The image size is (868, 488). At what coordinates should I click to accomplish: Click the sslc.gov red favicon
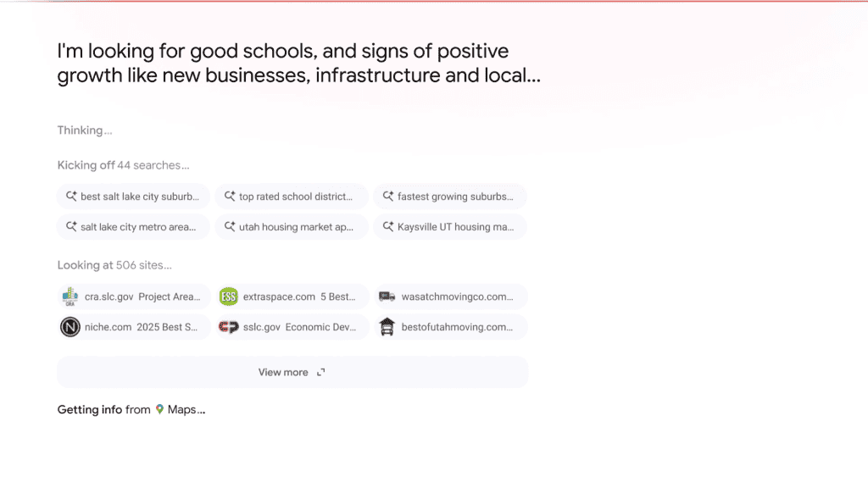click(228, 327)
